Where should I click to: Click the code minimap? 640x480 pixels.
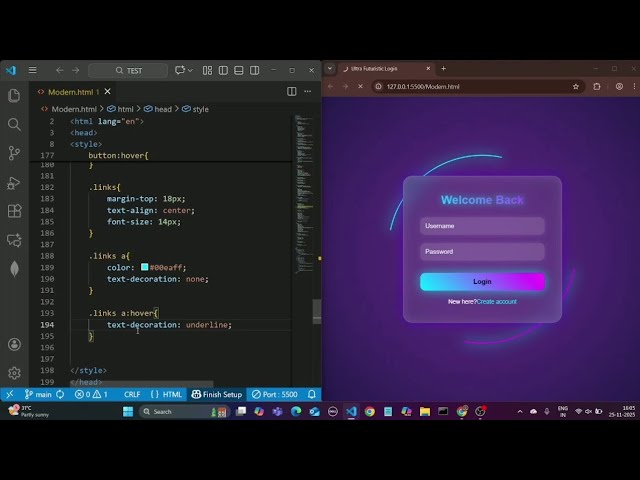pos(304,194)
